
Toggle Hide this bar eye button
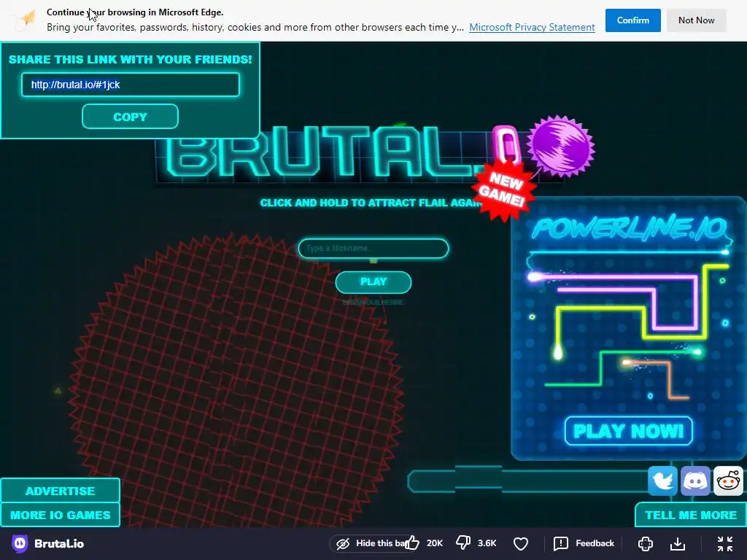click(x=370, y=543)
